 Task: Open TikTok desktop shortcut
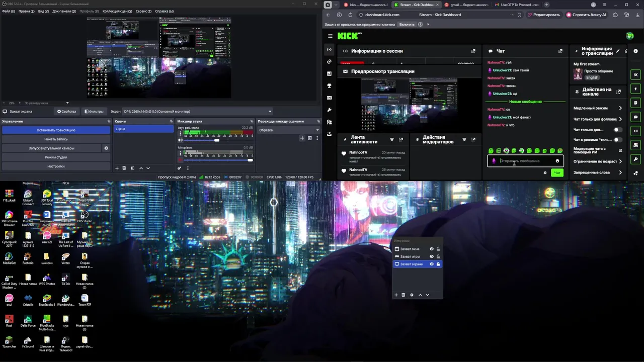coord(65,280)
